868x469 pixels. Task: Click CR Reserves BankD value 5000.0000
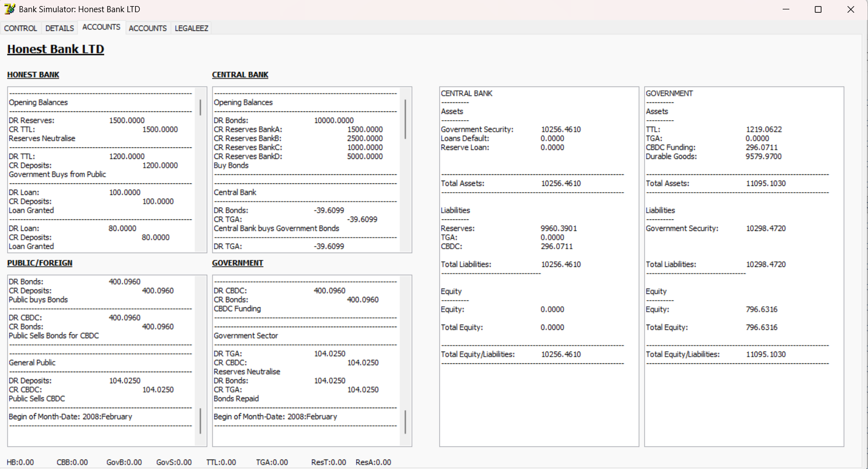pos(365,156)
